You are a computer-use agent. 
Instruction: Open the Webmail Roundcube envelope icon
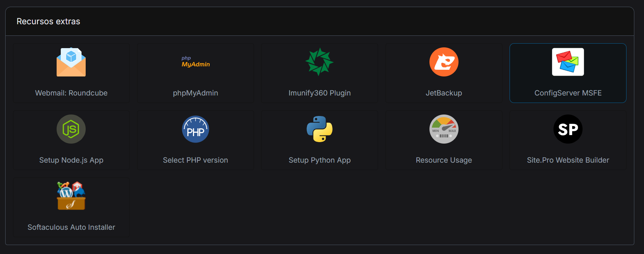coord(71,62)
